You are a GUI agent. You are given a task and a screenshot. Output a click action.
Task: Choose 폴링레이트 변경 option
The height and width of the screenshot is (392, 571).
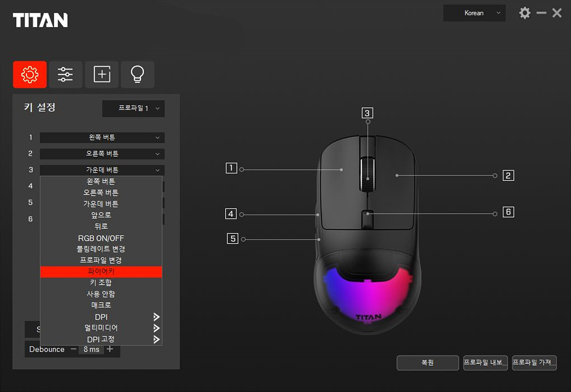pyautogui.click(x=101, y=249)
